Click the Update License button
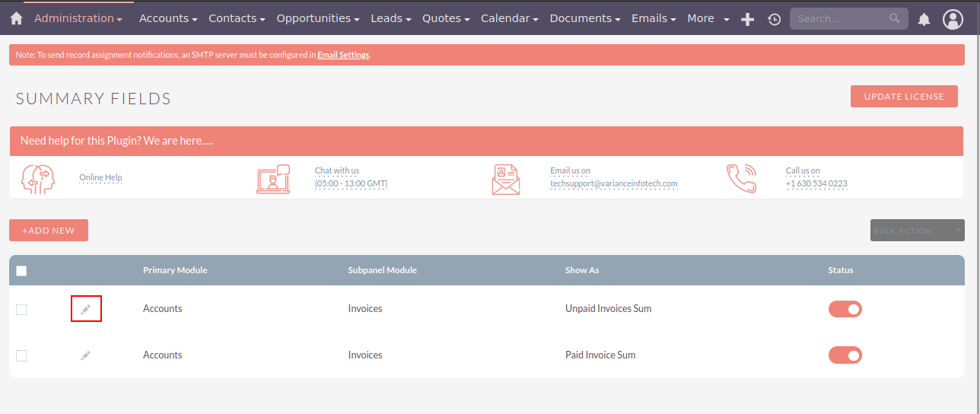980x414 pixels. pos(904,97)
